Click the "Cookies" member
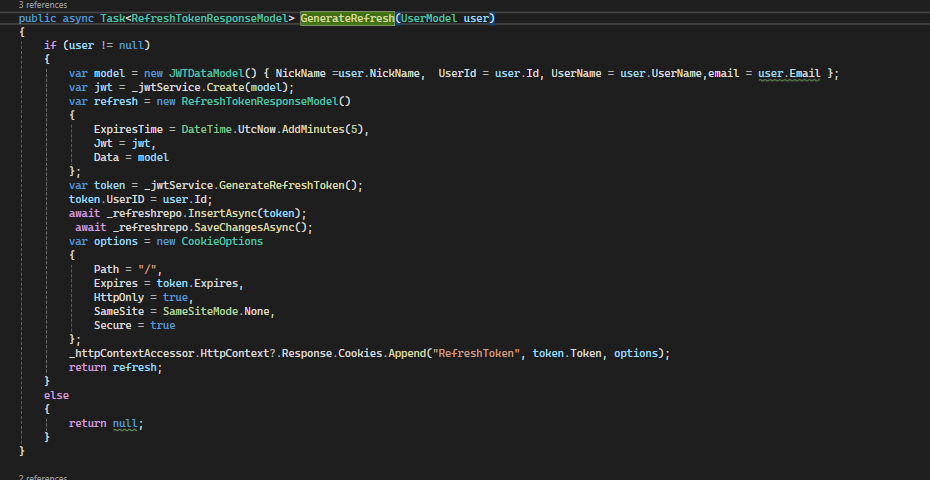The image size is (930, 480). click(x=360, y=354)
